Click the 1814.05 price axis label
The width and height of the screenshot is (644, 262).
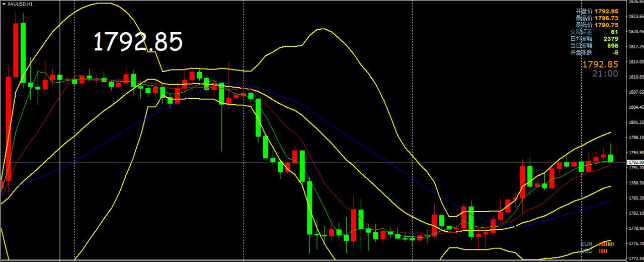[x=635, y=62]
